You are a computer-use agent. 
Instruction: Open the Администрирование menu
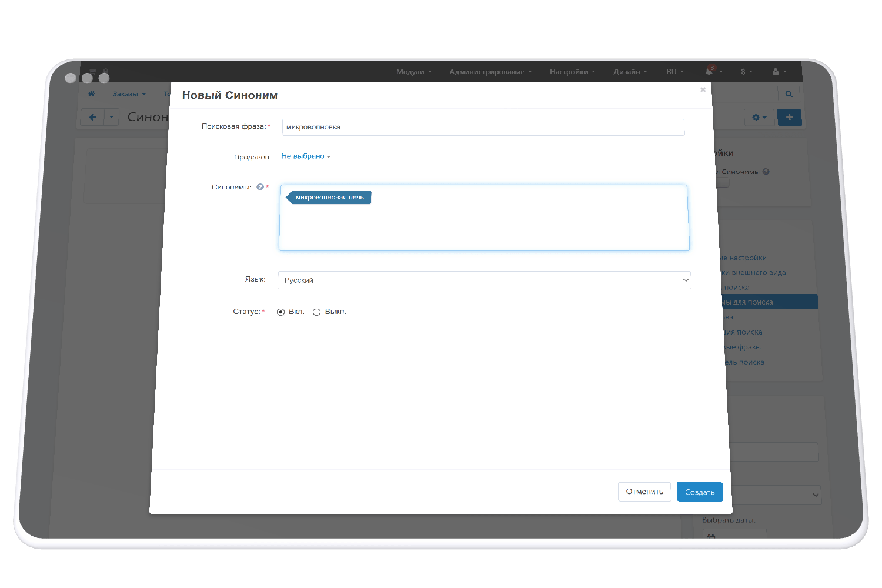coord(490,72)
